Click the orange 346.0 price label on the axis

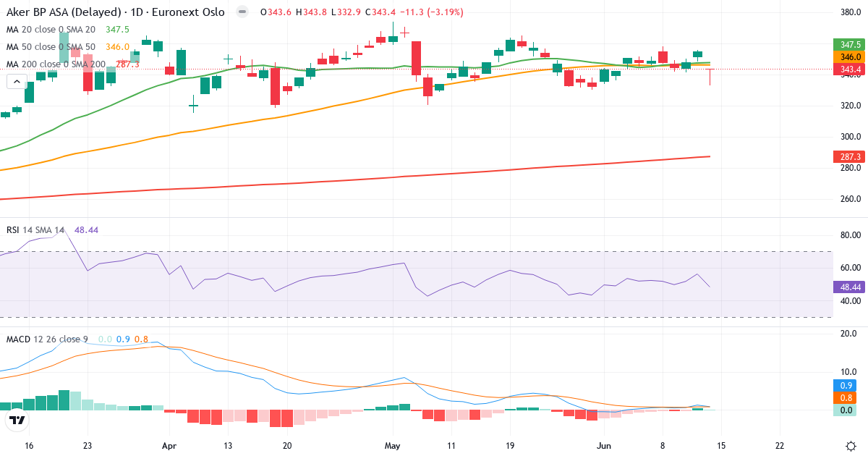[x=850, y=57]
